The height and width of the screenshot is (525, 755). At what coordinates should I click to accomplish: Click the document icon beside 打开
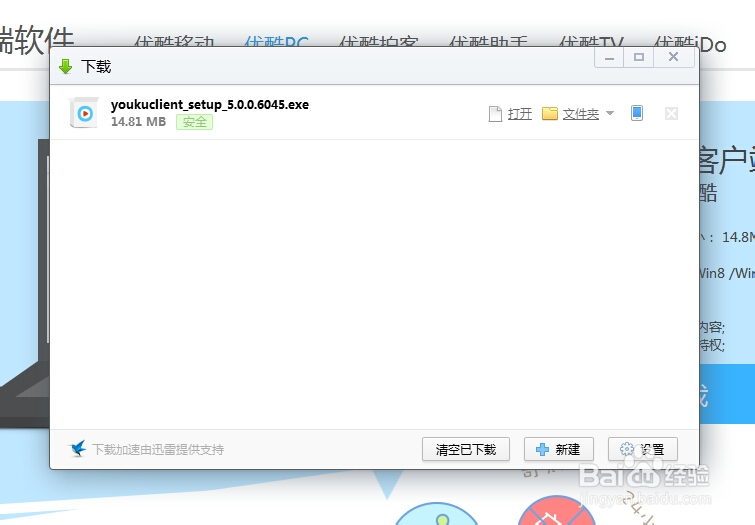495,114
